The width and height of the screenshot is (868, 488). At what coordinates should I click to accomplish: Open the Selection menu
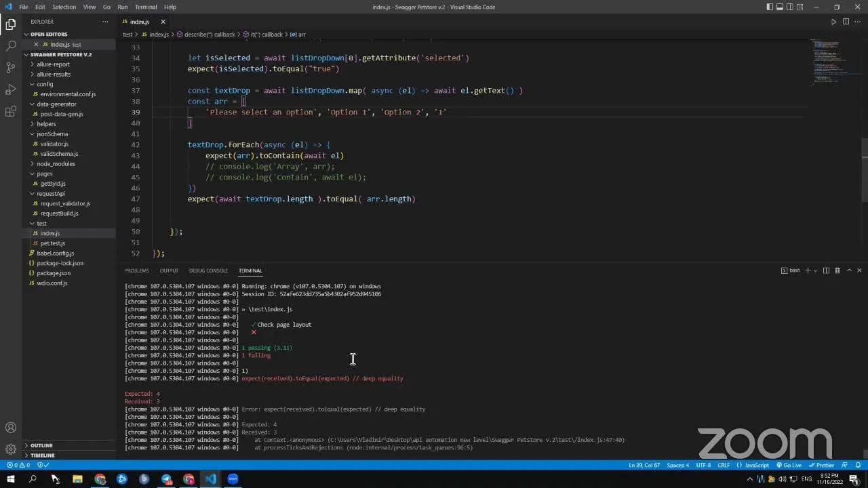click(x=64, y=7)
